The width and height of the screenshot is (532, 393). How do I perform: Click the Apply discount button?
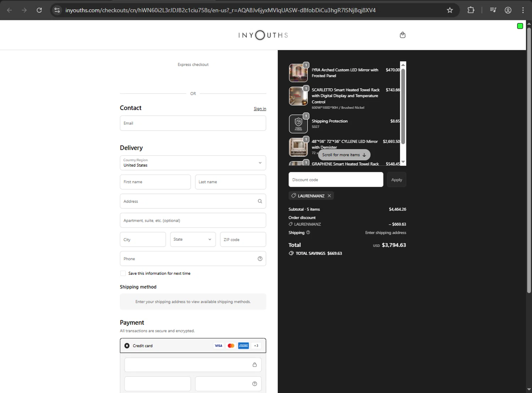tap(397, 180)
